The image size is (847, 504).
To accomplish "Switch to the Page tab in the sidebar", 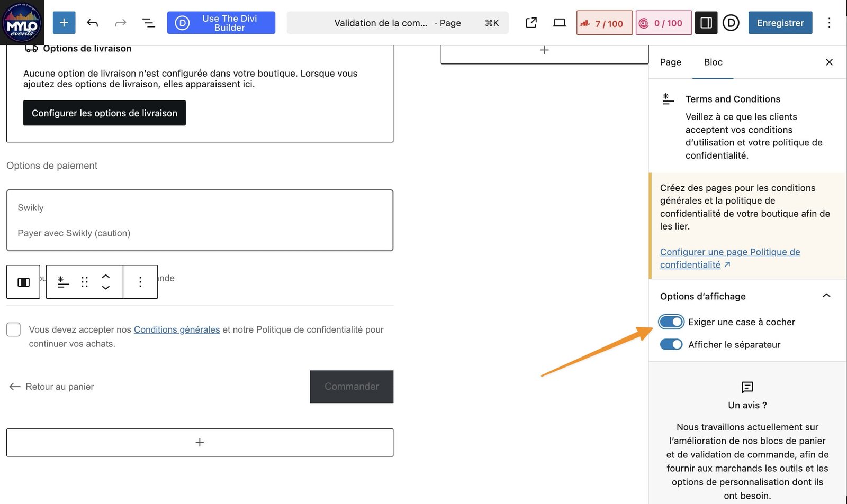I will 670,62.
